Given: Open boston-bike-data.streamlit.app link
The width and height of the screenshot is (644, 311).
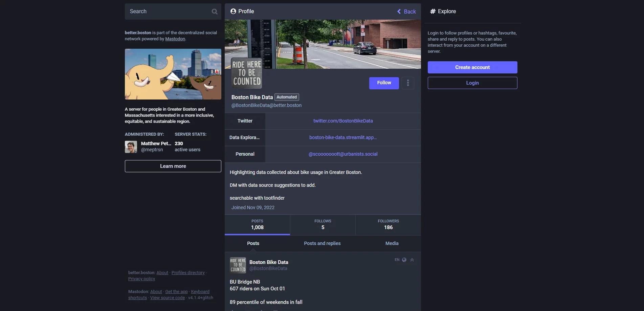Looking at the screenshot, I should [343, 137].
